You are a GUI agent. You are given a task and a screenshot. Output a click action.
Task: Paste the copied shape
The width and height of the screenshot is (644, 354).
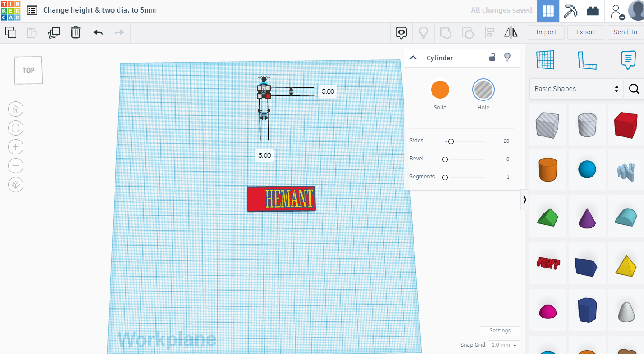click(x=32, y=32)
